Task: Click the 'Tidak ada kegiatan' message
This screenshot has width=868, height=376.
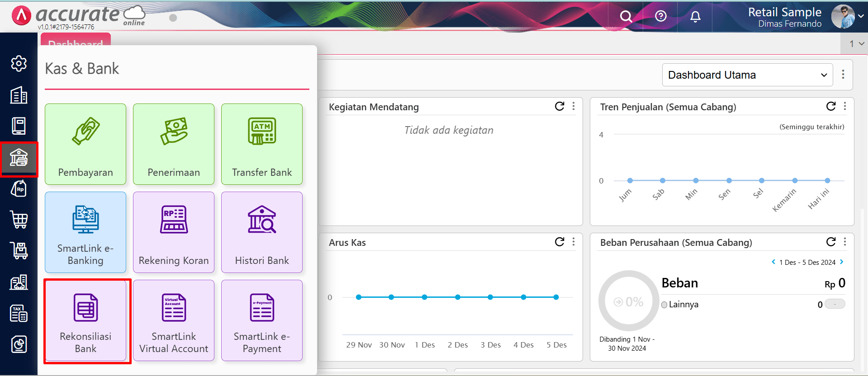Action: [x=449, y=130]
